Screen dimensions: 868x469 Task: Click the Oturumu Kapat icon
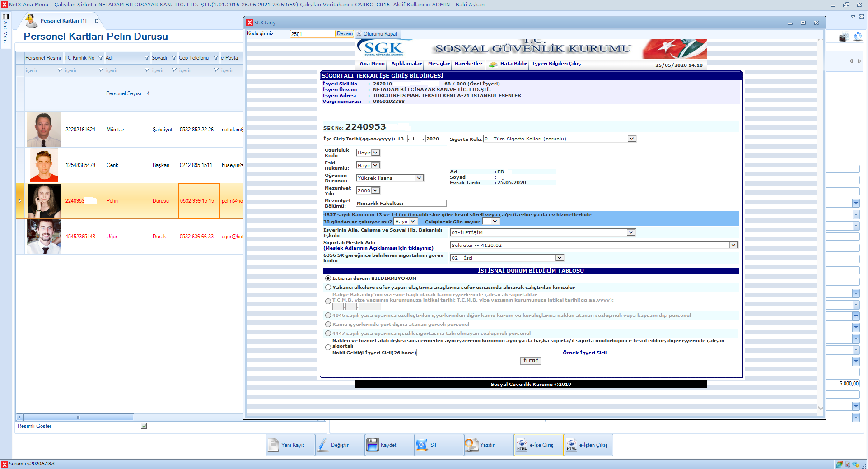(x=359, y=34)
